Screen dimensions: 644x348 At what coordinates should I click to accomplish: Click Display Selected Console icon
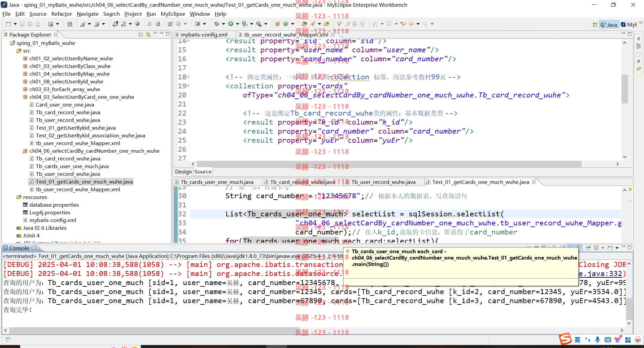coord(596,248)
